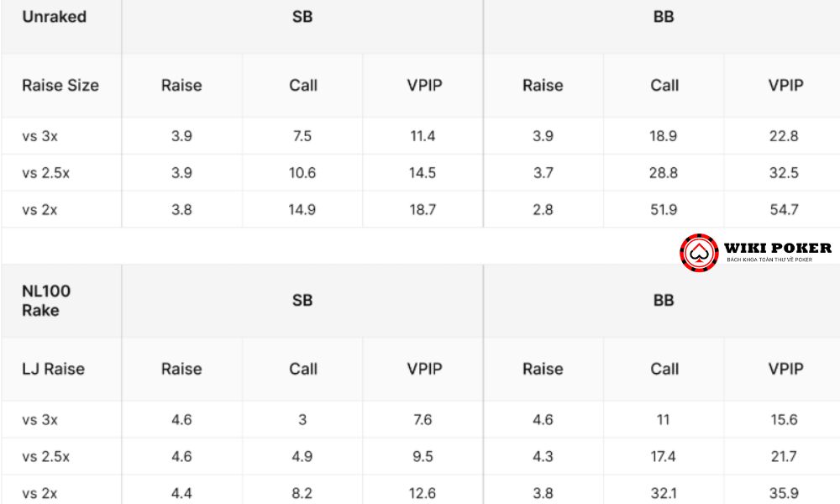This screenshot has height=504, width=840.
Task: Click the 35.9 BB VPIP value
Action: [784, 493]
